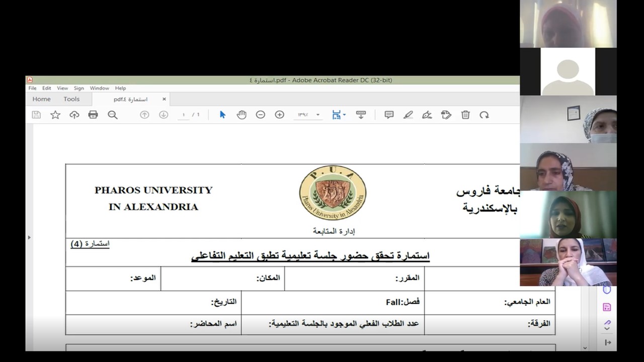Click the 'اسم المحاضر:' field label
The width and height of the screenshot is (644, 362).
pos(213,324)
